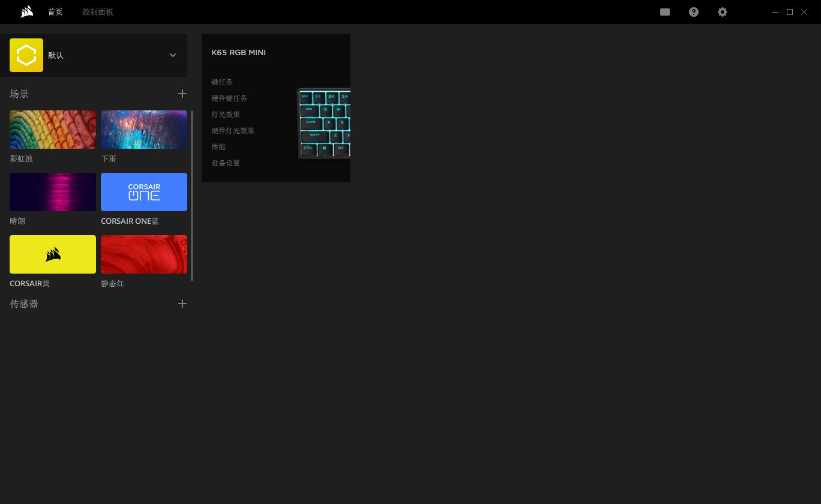Screen dimensions: 821x504
Task: Choose the CORSAIR ONE蓝 blue scene
Action: (144, 192)
